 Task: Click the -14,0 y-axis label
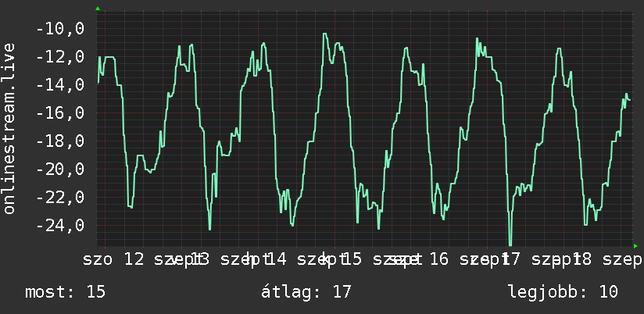click(x=60, y=85)
